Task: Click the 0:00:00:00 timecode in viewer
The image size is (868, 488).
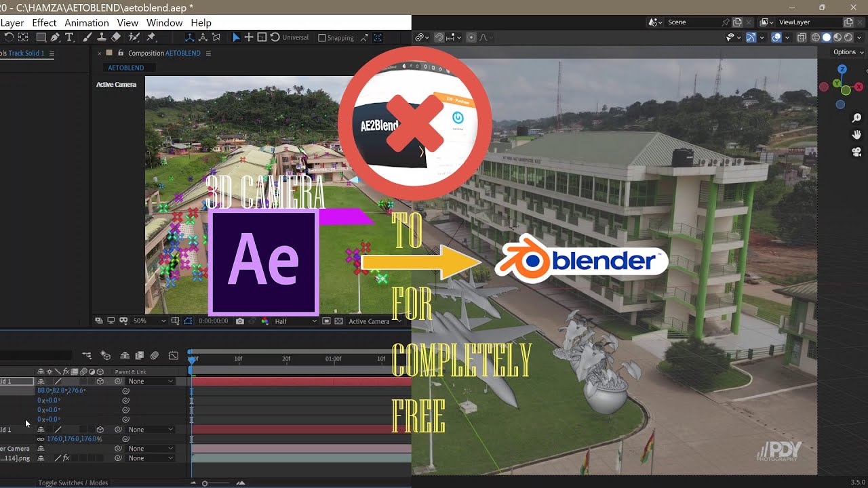Action: (213, 321)
